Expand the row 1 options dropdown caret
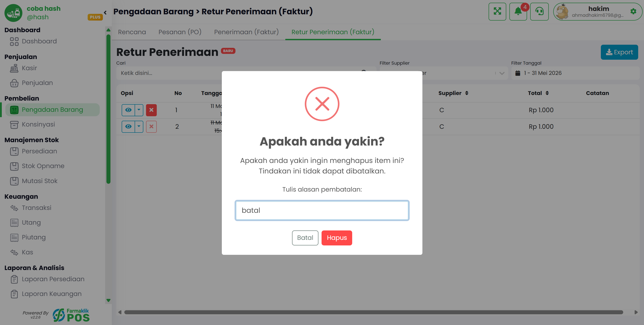The width and height of the screenshot is (644, 325). [139, 110]
